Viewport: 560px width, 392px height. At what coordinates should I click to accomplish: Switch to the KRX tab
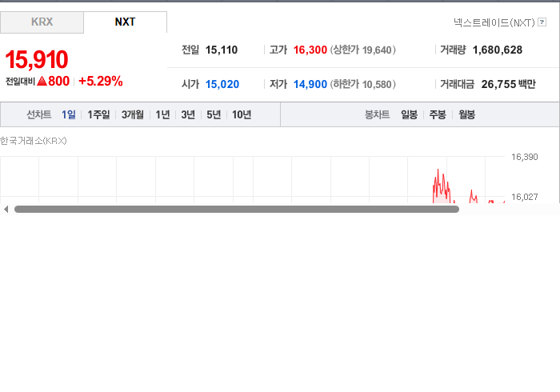point(42,22)
